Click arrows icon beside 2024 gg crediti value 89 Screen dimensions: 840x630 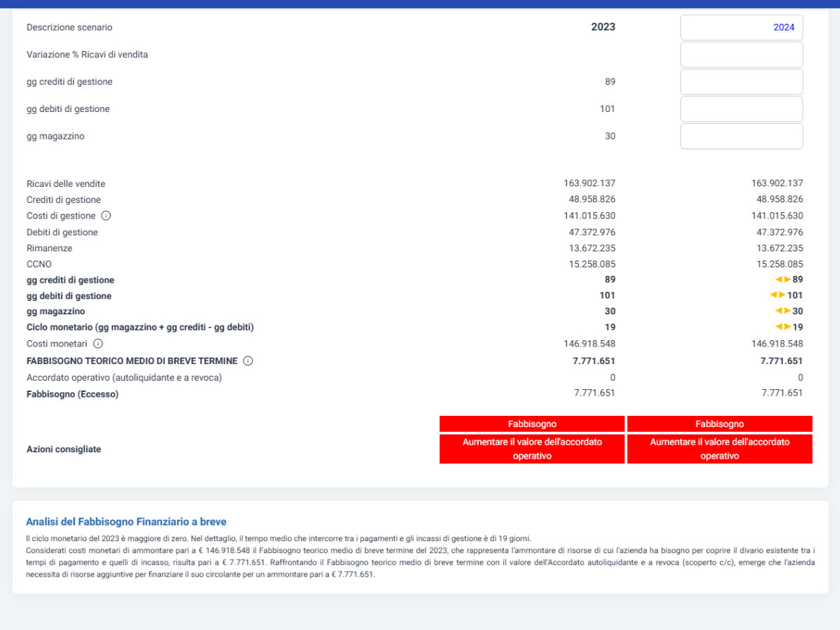(x=783, y=279)
